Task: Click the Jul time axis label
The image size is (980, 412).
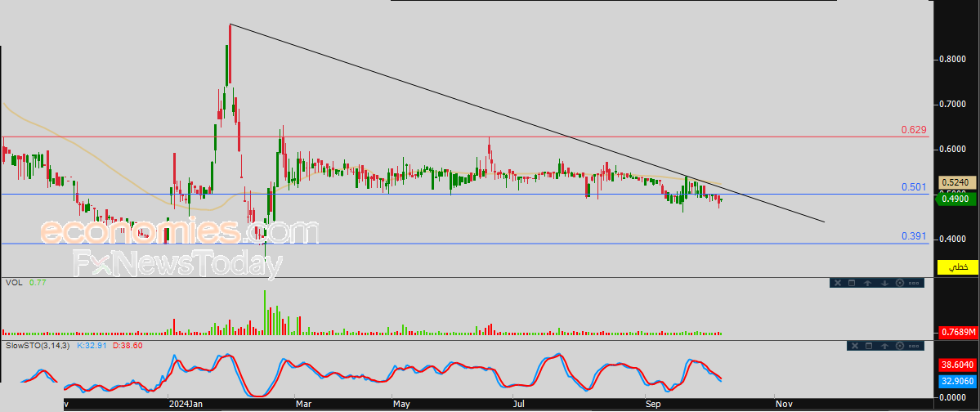Action: point(519,405)
